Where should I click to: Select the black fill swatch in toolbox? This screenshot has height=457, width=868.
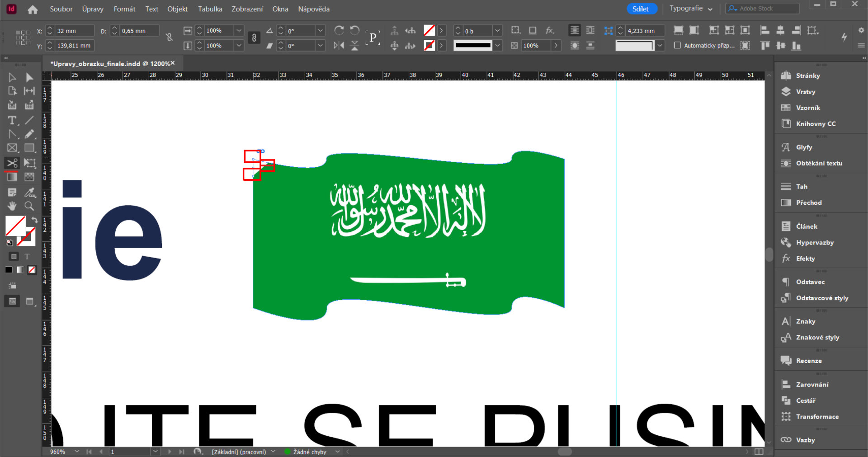tap(8, 270)
